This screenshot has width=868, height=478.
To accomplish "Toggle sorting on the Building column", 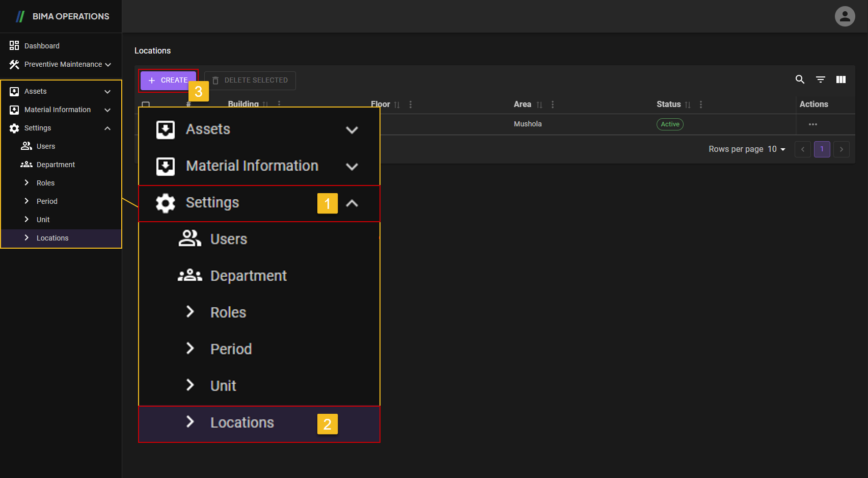I will pyautogui.click(x=265, y=104).
